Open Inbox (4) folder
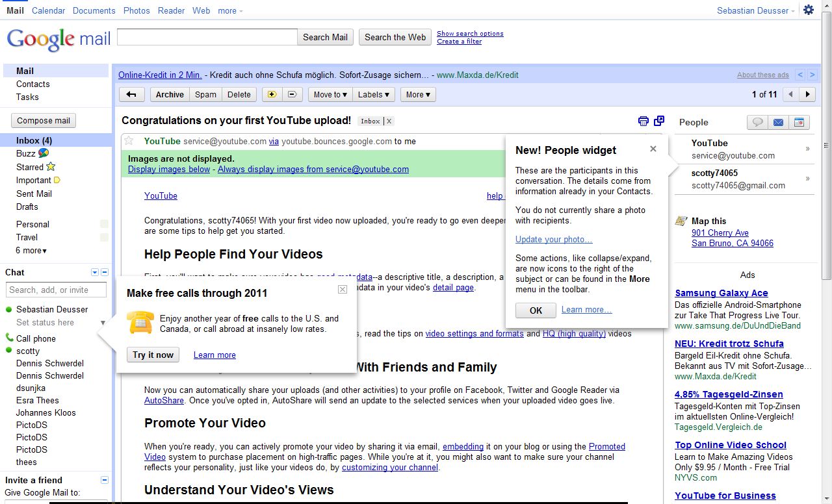The image size is (832, 504). click(34, 140)
